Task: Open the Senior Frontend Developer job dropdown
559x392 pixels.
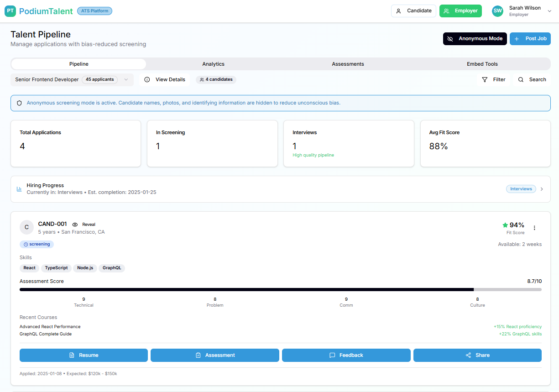Action: [72, 79]
